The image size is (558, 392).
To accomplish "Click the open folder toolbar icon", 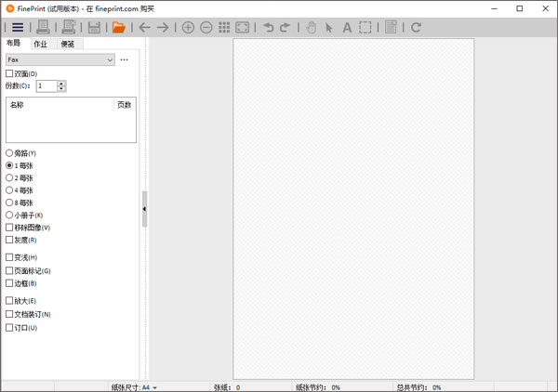I will point(118,28).
